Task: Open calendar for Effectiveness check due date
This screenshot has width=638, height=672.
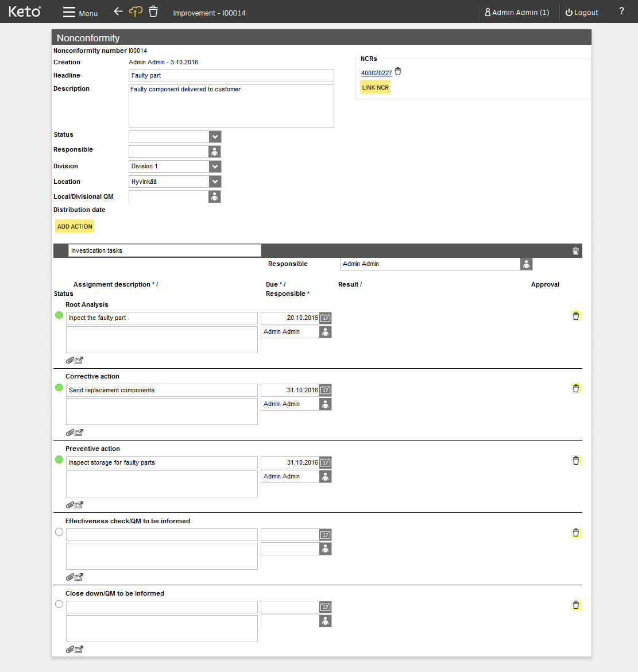Action: pos(326,535)
